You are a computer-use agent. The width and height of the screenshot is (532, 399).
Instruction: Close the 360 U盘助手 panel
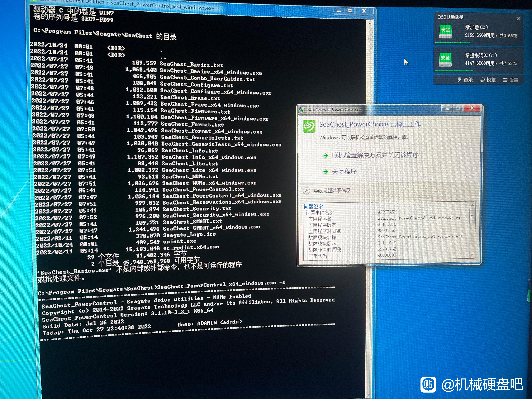click(518, 18)
